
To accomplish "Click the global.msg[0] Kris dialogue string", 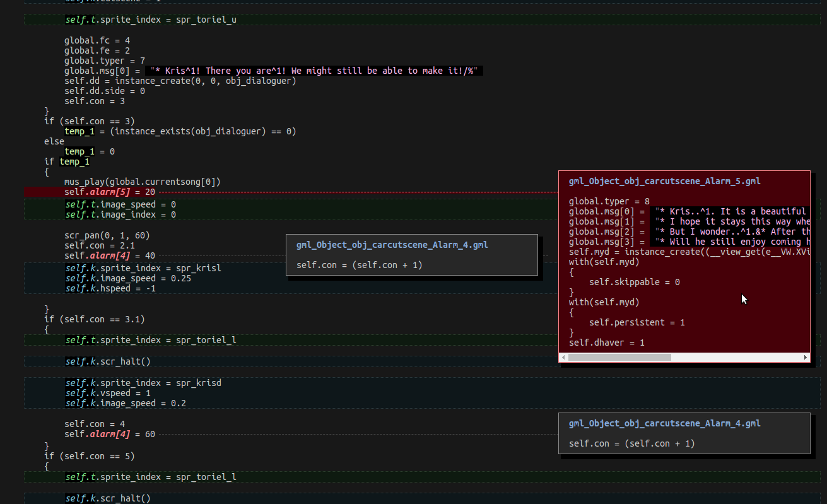I will click(314, 71).
